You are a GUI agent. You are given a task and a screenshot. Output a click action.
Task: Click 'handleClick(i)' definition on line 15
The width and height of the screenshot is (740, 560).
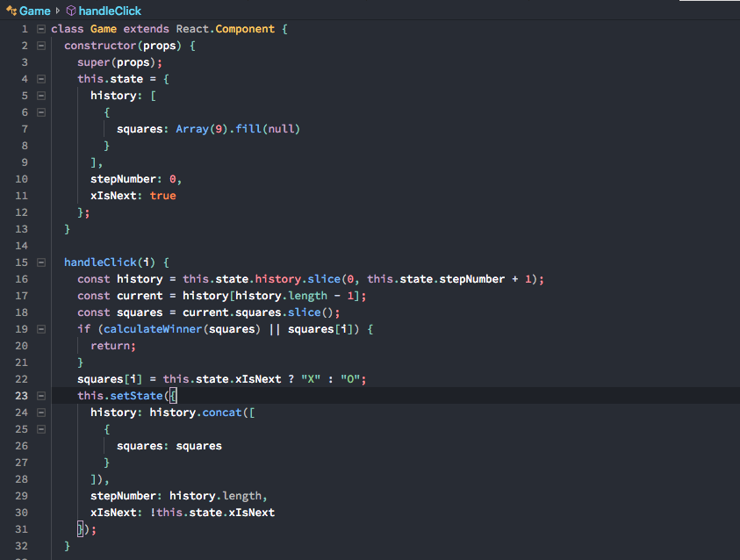coord(110,262)
